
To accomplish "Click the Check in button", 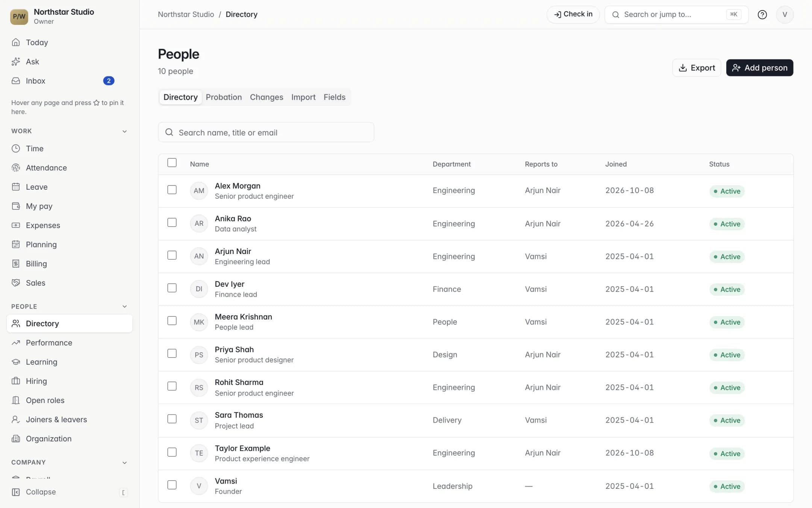I will pyautogui.click(x=573, y=14).
